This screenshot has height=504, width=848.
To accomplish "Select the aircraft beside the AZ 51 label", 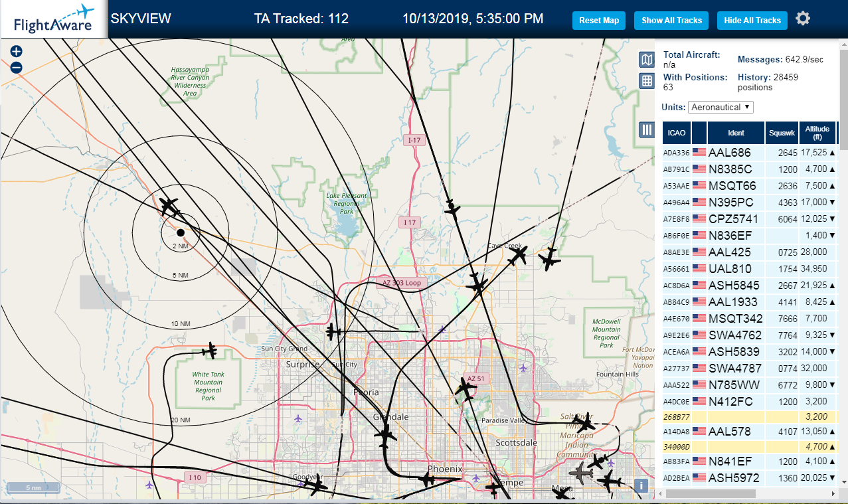I will point(466,389).
